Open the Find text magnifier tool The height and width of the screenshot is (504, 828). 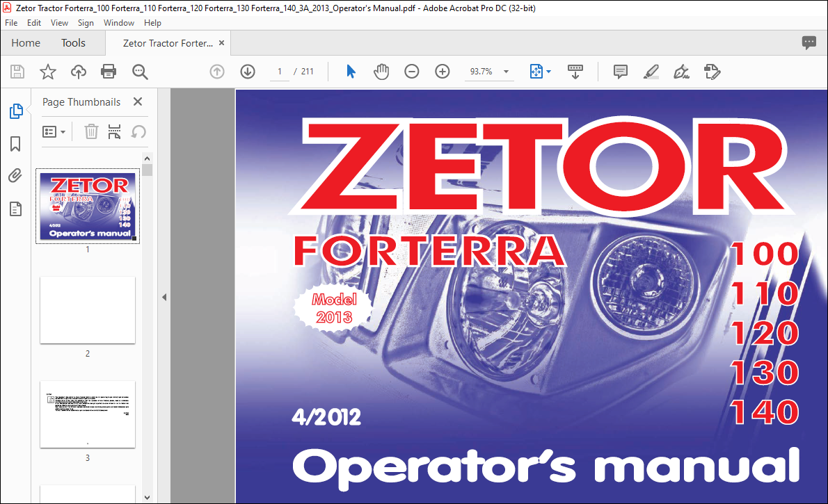pyautogui.click(x=140, y=71)
